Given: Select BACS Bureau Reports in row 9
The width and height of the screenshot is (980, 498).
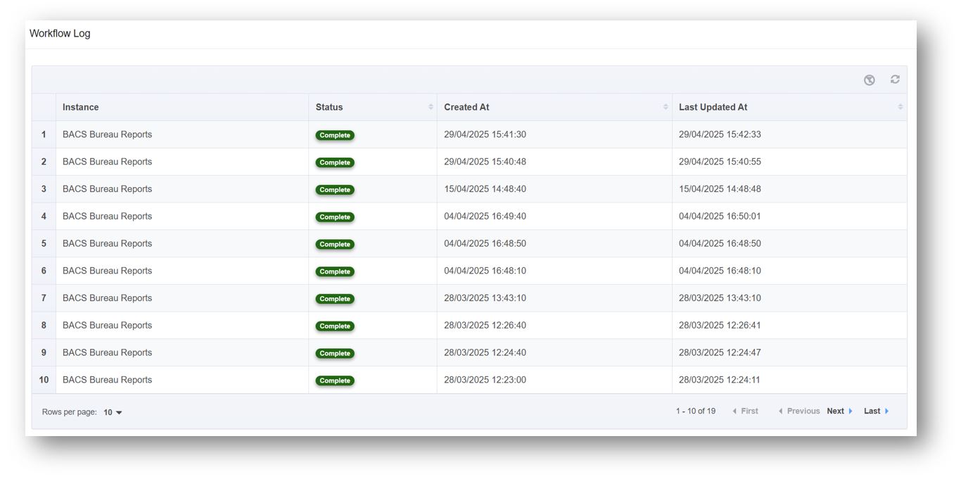Looking at the screenshot, I should click(107, 352).
